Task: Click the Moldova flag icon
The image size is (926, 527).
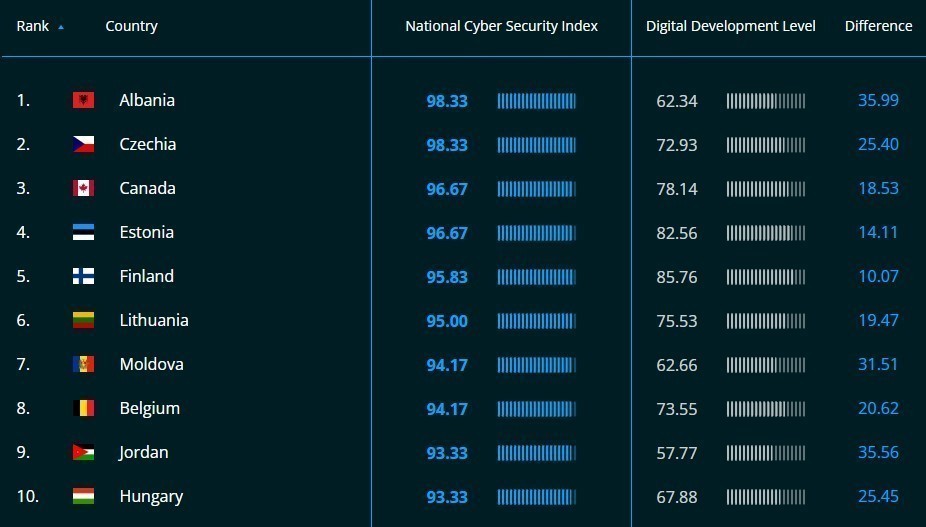Action: pos(83,364)
